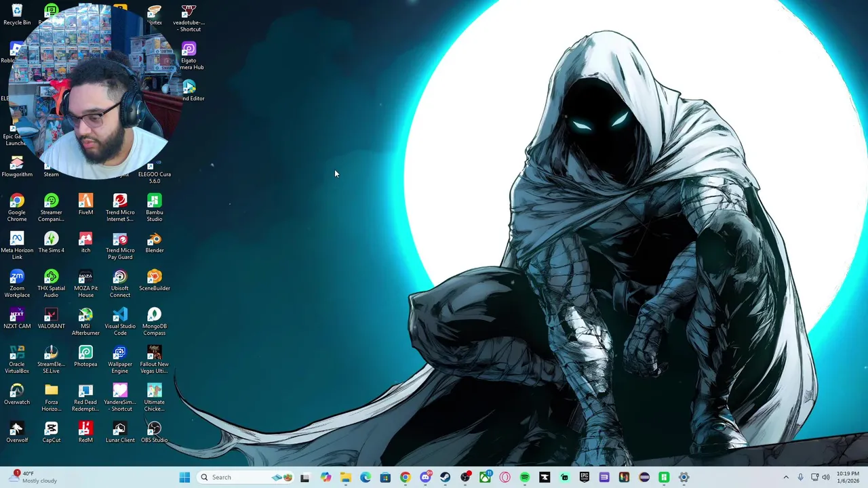Select the Blender desktop icon

tap(155, 242)
